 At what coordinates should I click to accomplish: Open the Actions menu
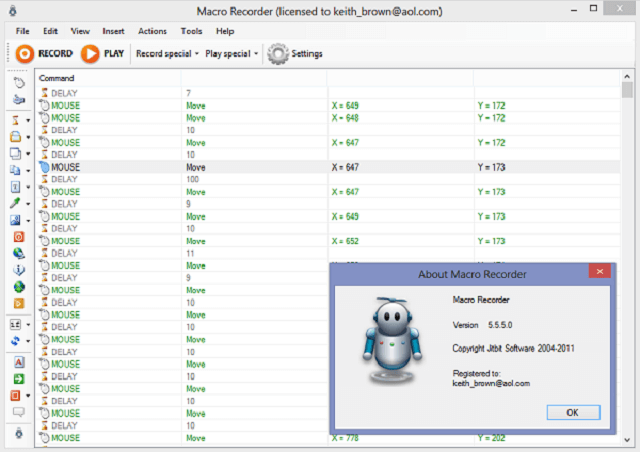[152, 31]
